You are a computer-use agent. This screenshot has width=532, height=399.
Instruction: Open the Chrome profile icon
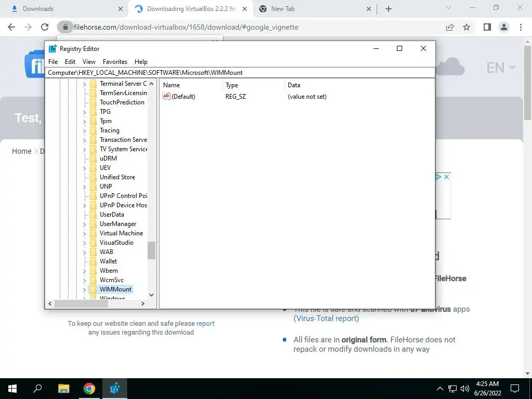coord(504,27)
